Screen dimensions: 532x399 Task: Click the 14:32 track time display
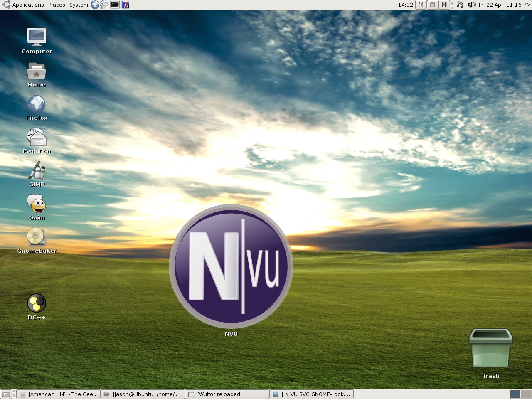pos(405,5)
